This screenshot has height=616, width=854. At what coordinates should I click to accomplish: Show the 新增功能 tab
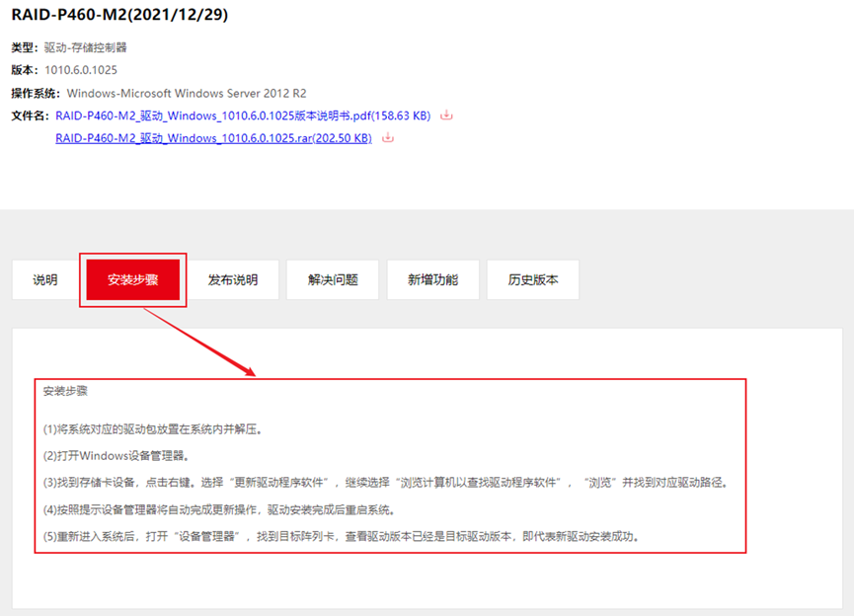pyautogui.click(x=432, y=280)
